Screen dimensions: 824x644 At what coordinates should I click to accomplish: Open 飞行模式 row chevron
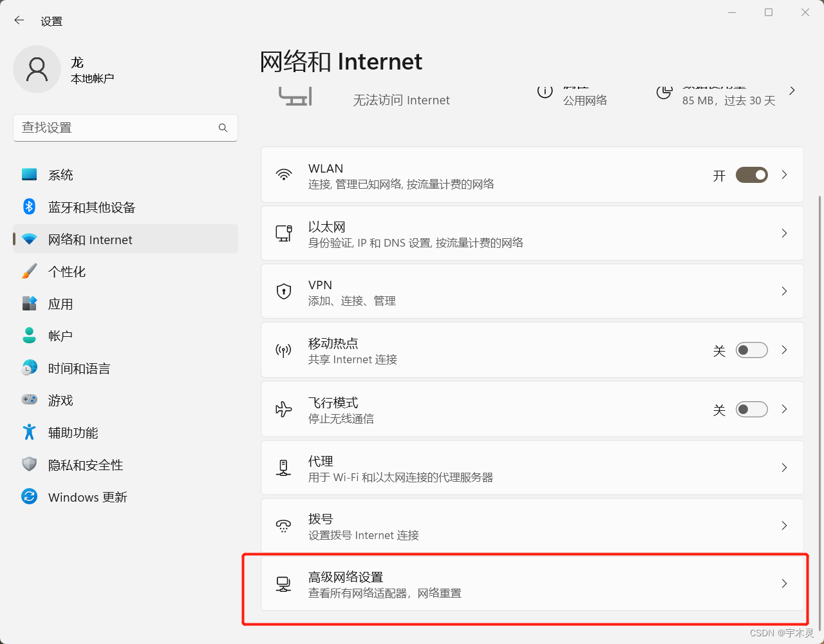click(784, 410)
